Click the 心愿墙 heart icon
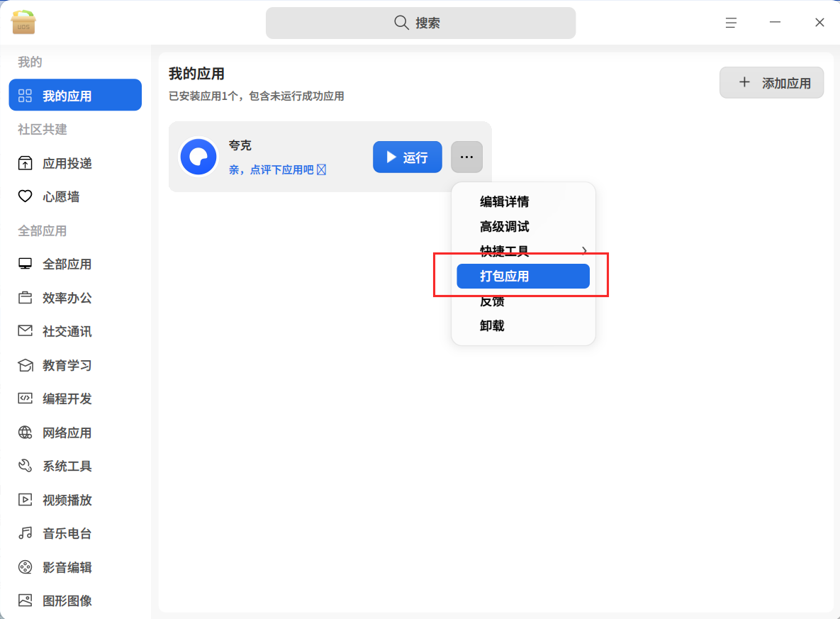Image resolution: width=840 pixels, height=619 pixels. [26, 196]
